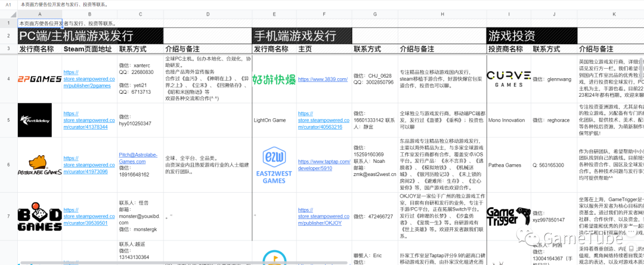Click the 'Steam页面地址' header cell
The image size is (644, 265).
tap(90, 49)
